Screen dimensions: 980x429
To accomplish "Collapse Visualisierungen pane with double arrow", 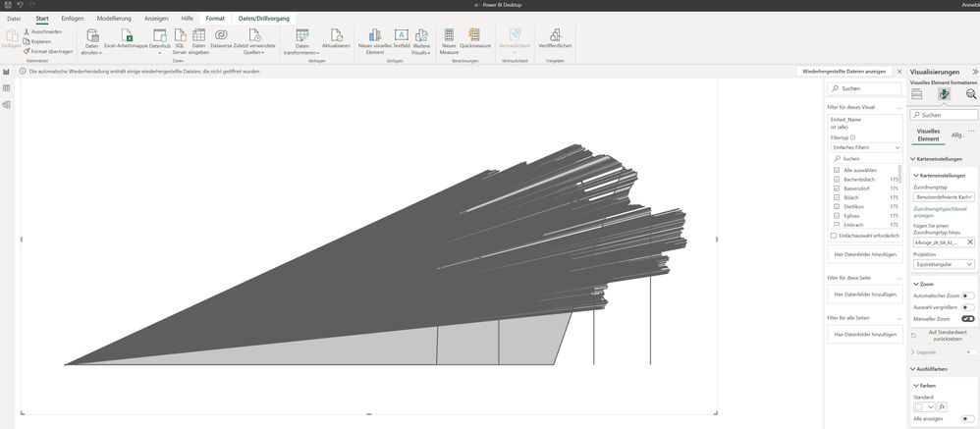I will [x=974, y=72].
